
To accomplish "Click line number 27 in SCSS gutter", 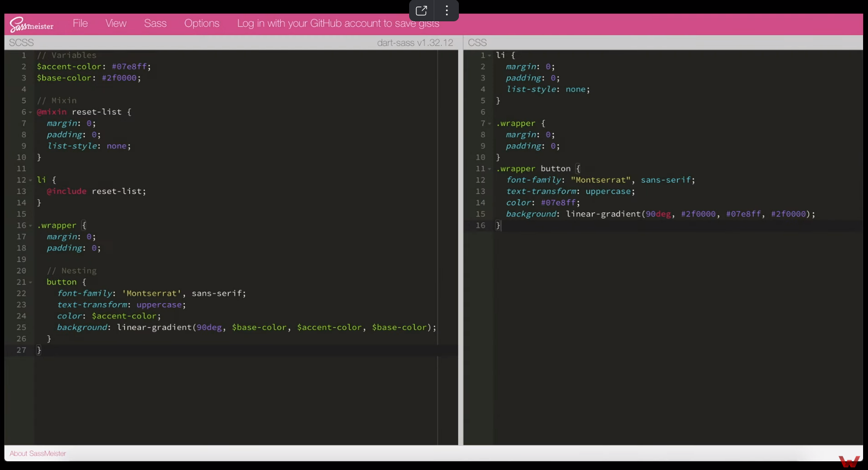I will pos(21,350).
